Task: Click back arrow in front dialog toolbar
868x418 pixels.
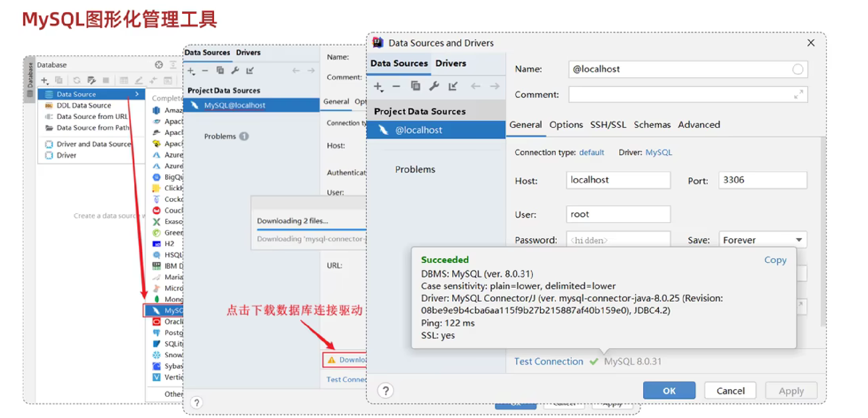Action: pos(476,86)
